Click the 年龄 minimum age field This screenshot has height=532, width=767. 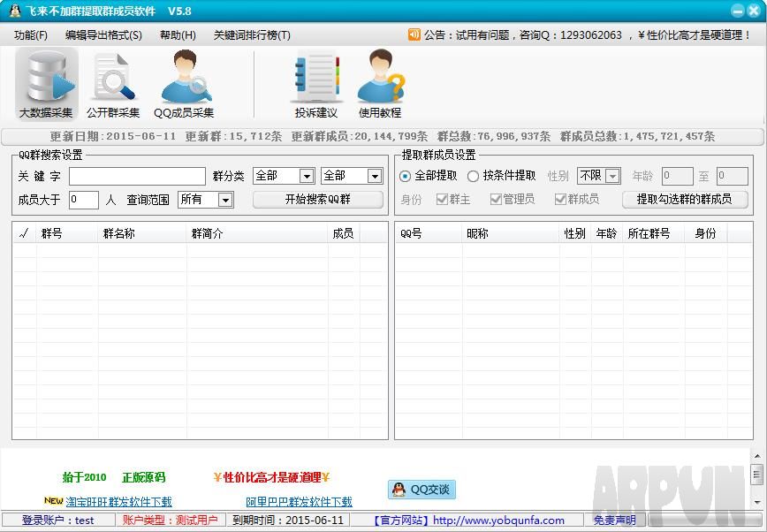678,176
